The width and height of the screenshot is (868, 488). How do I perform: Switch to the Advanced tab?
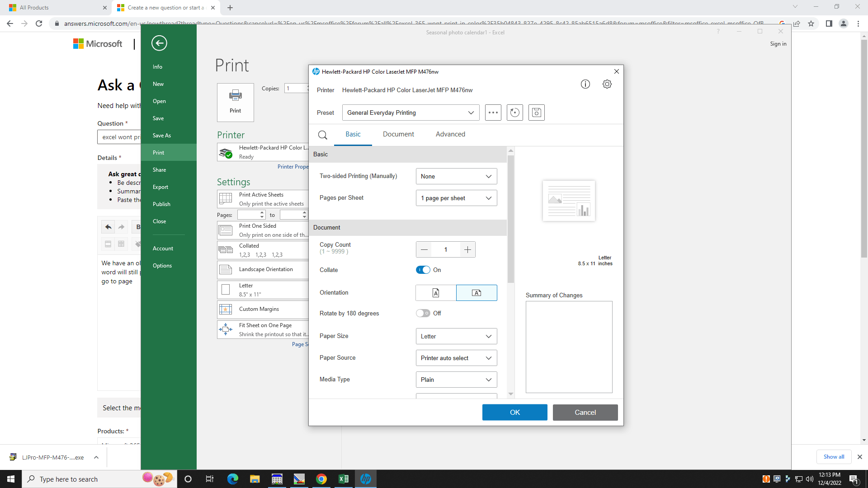pyautogui.click(x=451, y=134)
